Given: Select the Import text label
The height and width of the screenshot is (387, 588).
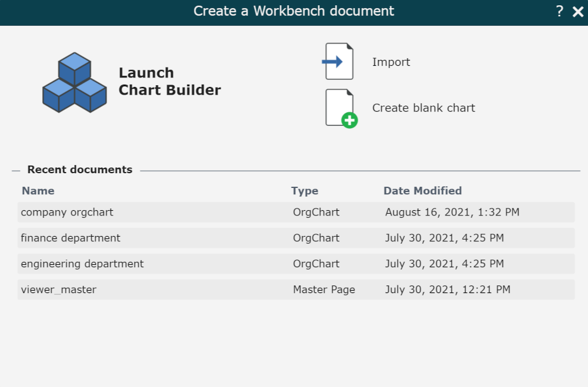Looking at the screenshot, I should 391,62.
